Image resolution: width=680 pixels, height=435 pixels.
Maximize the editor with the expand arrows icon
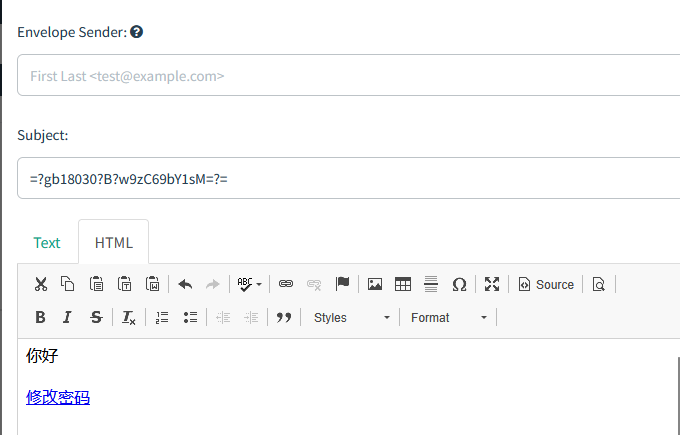492,285
